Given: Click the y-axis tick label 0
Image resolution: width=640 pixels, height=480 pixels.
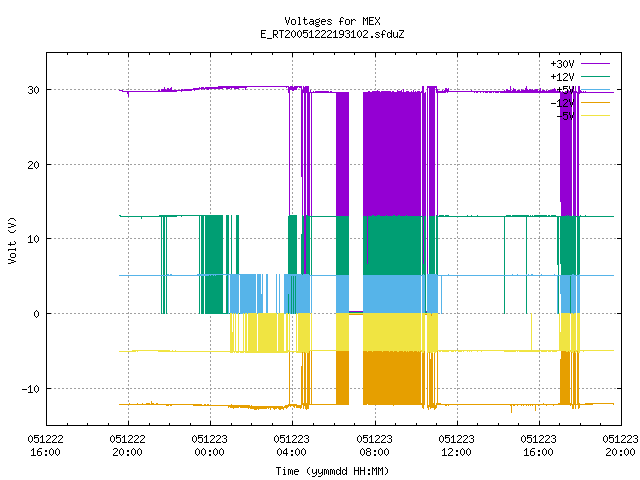Looking at the screenshot, I should pos(36,314).
